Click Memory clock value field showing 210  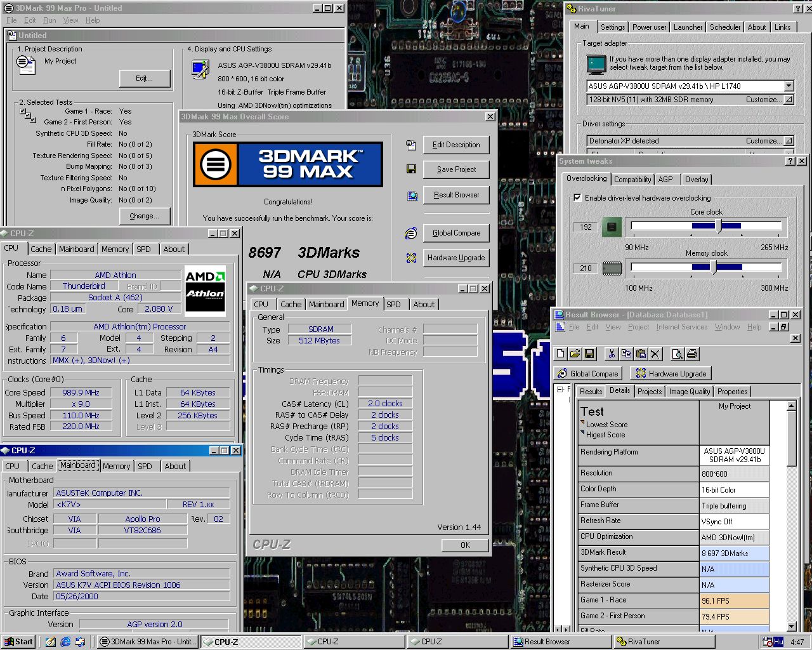(x=586, y=268)
